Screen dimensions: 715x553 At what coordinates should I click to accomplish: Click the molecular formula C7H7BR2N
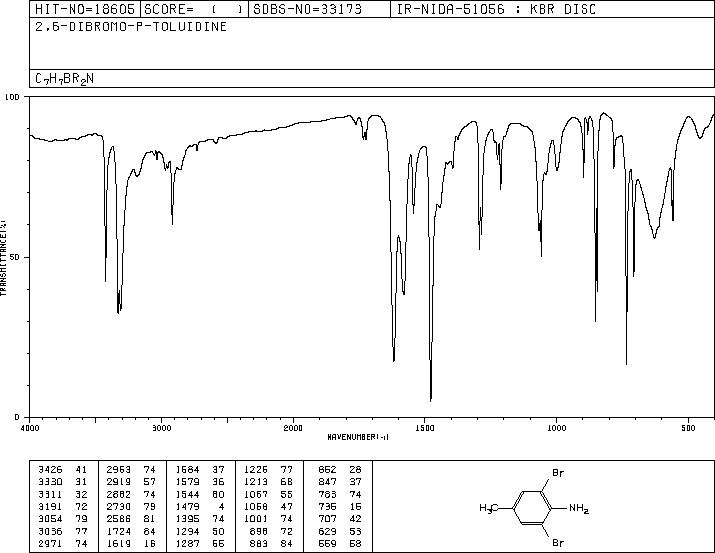pos(64,79)
